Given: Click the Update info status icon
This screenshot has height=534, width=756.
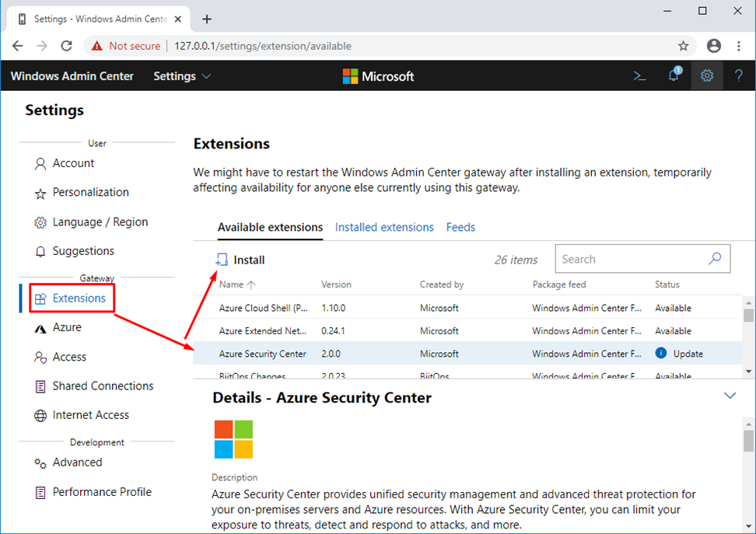Looking at the screenshot, I should coord(661,354).
